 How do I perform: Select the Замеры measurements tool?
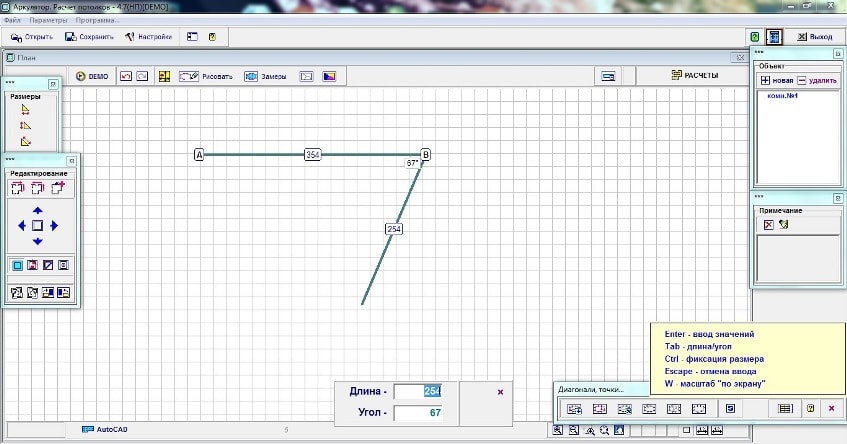265,76
